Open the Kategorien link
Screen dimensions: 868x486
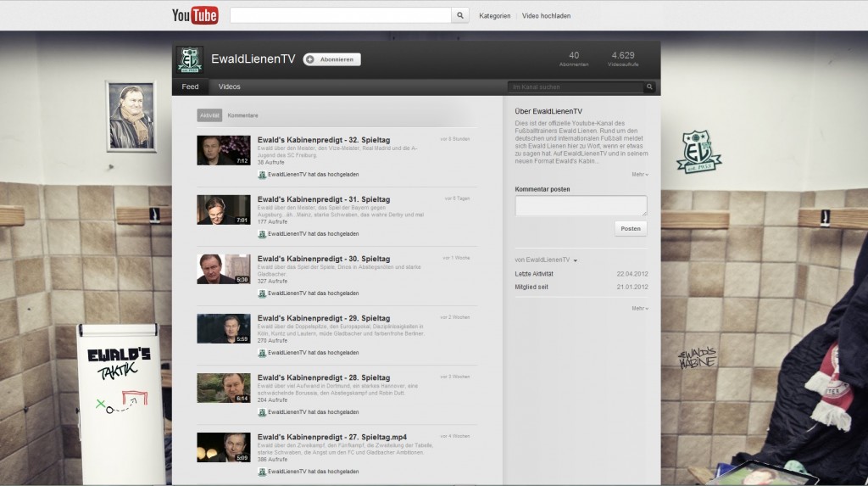[x=494, y=16]
